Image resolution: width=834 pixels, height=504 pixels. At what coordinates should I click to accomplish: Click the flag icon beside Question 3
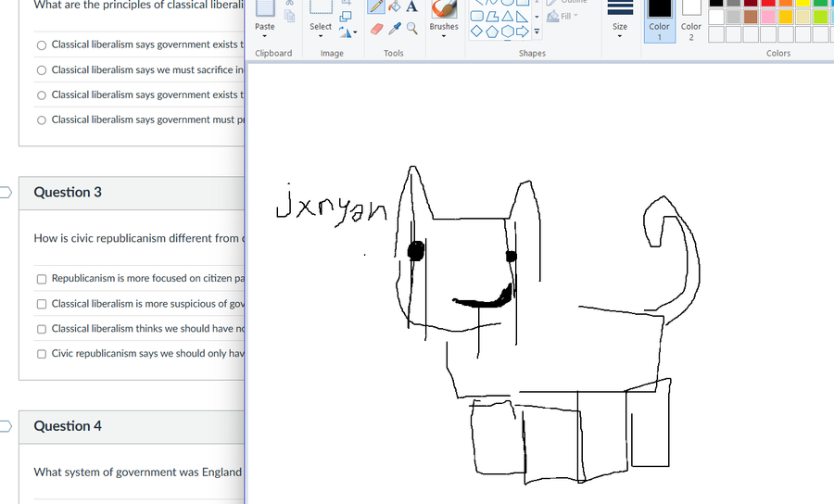(x=6, y=192)
